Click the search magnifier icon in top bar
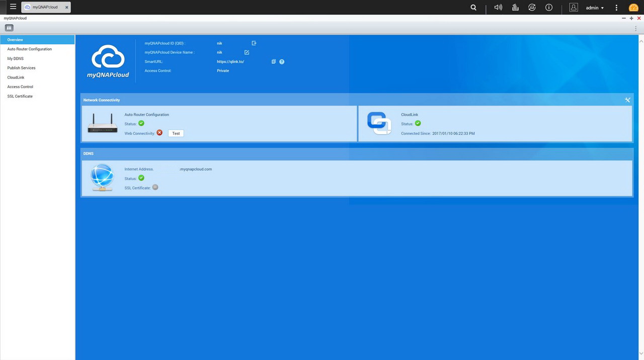 (x=473, y=8)
